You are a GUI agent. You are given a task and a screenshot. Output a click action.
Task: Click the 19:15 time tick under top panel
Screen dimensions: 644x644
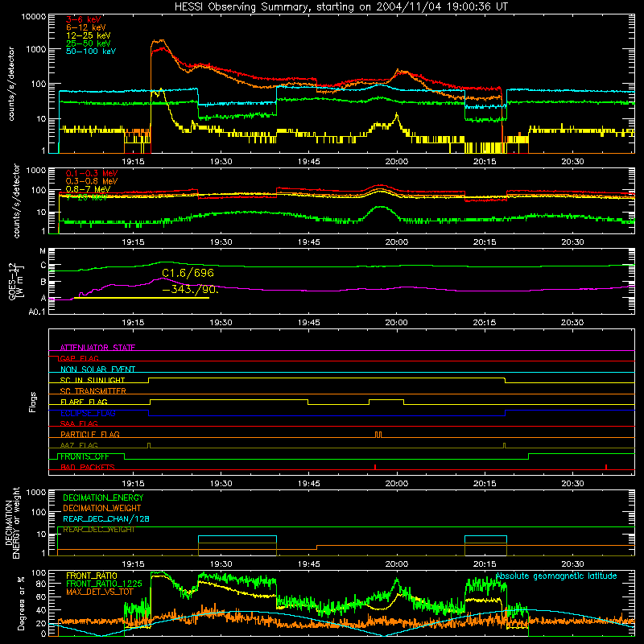click(x=133, y=162)
